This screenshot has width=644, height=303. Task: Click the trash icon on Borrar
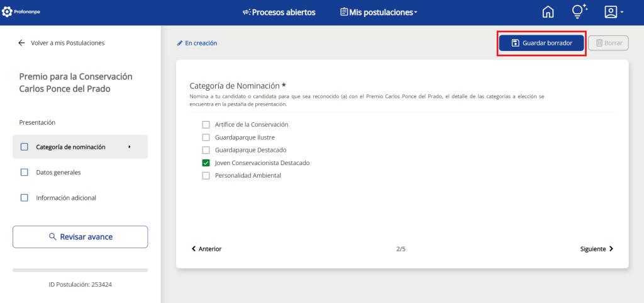coord(599,43)
